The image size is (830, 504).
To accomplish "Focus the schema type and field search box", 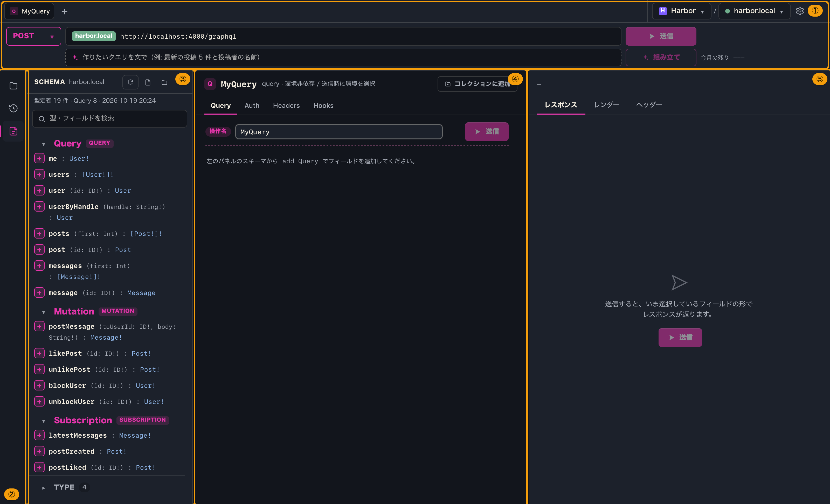I will (x=109, y=118).
